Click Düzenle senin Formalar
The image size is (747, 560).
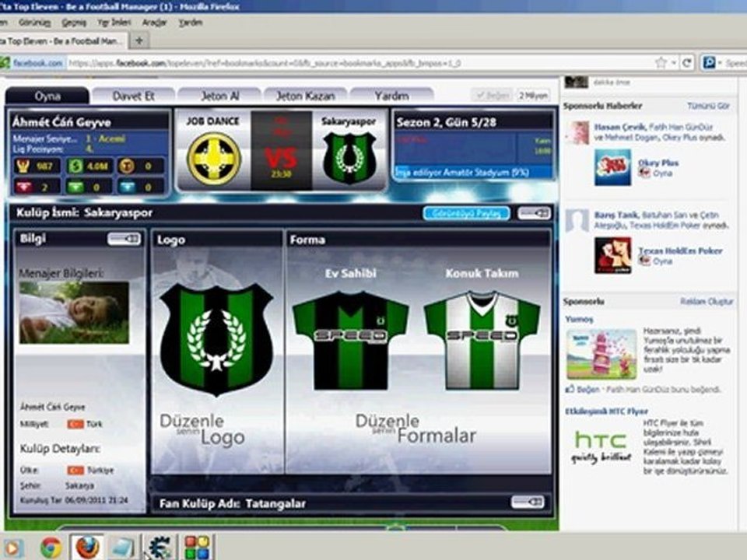416,428
